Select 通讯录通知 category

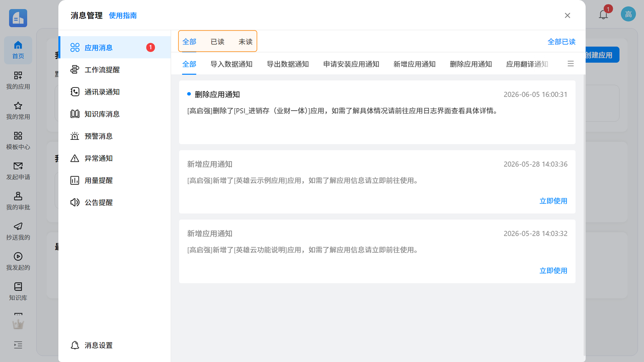(115, 92)
